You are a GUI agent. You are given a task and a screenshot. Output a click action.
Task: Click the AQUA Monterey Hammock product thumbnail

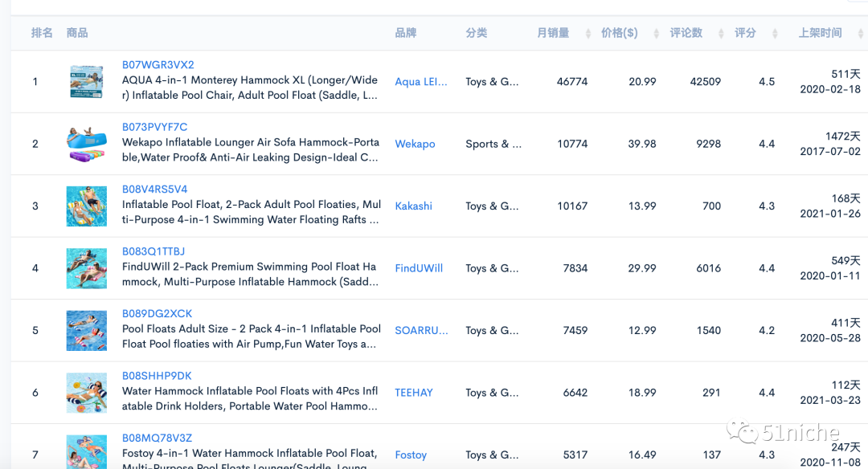click(x=86, y=82)
